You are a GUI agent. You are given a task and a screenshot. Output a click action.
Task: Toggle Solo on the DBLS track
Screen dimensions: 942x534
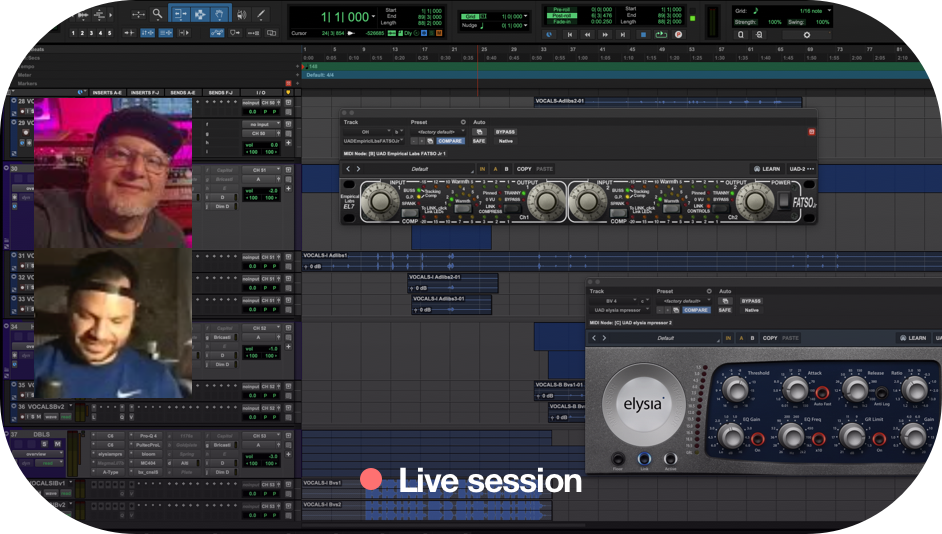(x=44, y=444)
